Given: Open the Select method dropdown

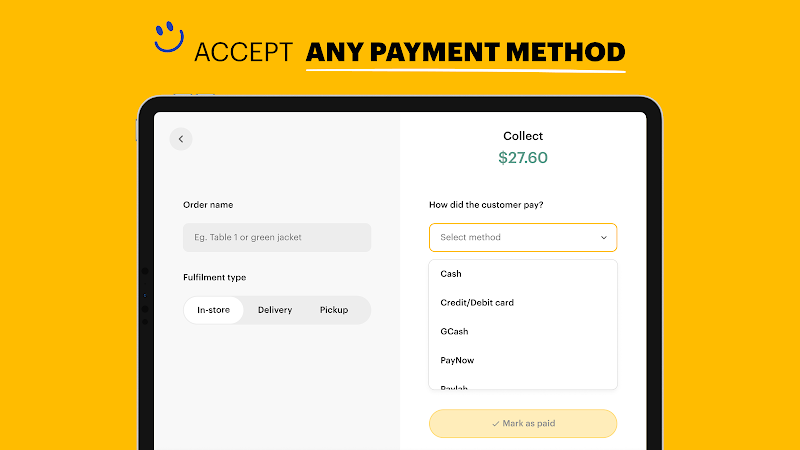Looking at the screenshot, I should pos(523,237).
